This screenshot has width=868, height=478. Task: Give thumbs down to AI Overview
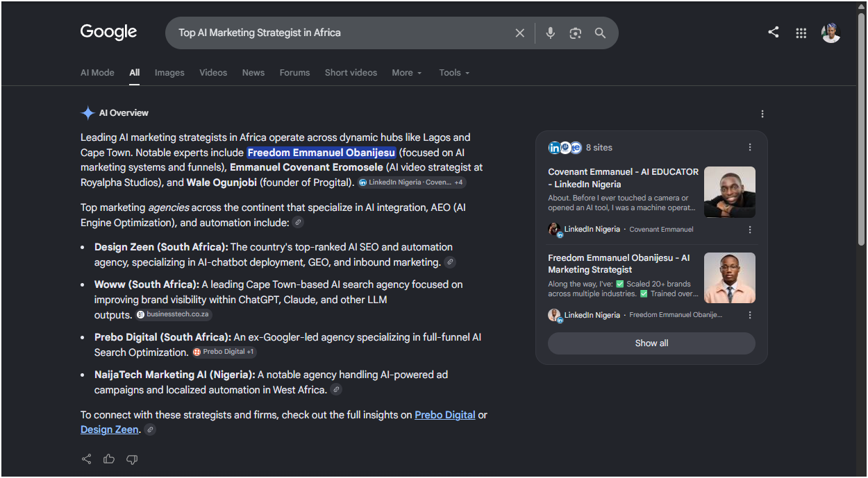pos(132,459)
